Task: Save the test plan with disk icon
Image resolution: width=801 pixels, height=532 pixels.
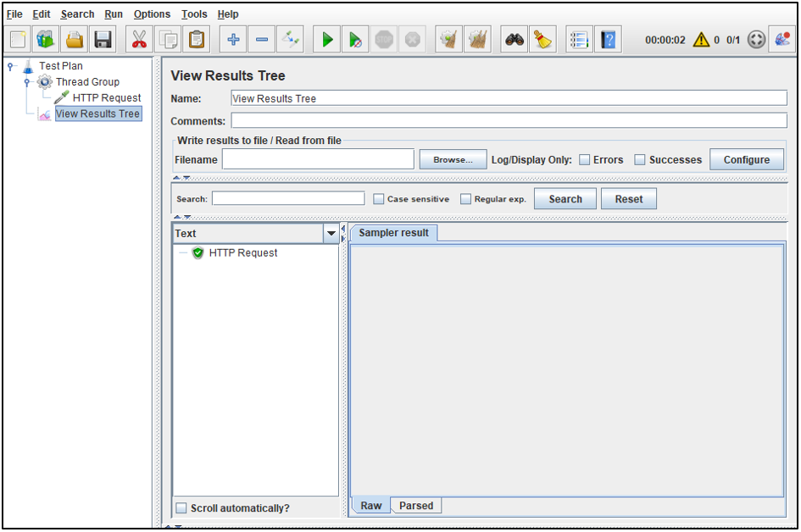Action: point(102,39)
